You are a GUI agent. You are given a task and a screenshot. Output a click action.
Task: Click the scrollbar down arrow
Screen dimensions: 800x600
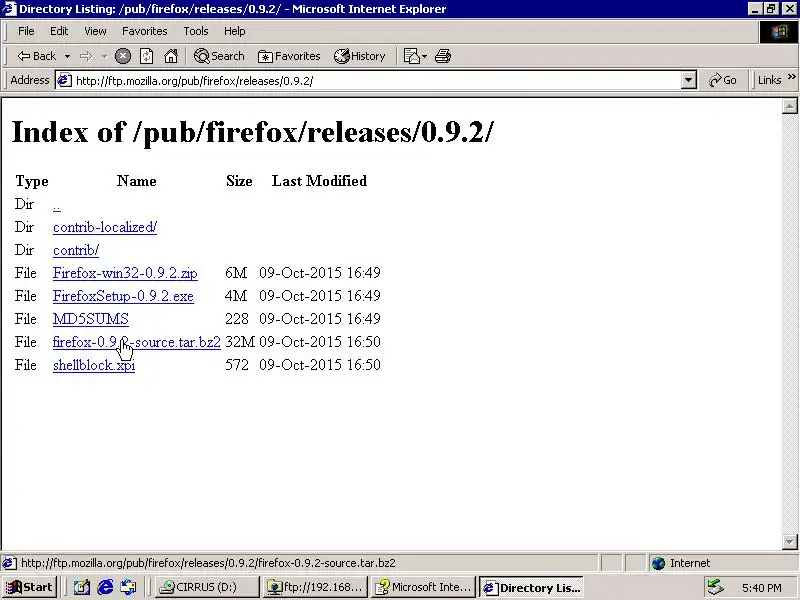click(789, 541)
